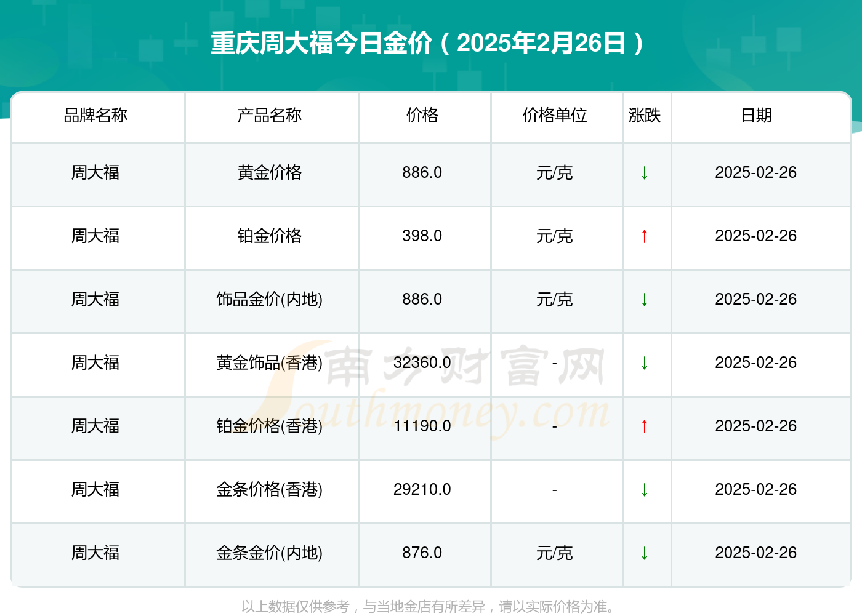Click the down arrow in 金条价格(香港) row
This screenshot has height=616, width=862.
click(x=644, y=490)
